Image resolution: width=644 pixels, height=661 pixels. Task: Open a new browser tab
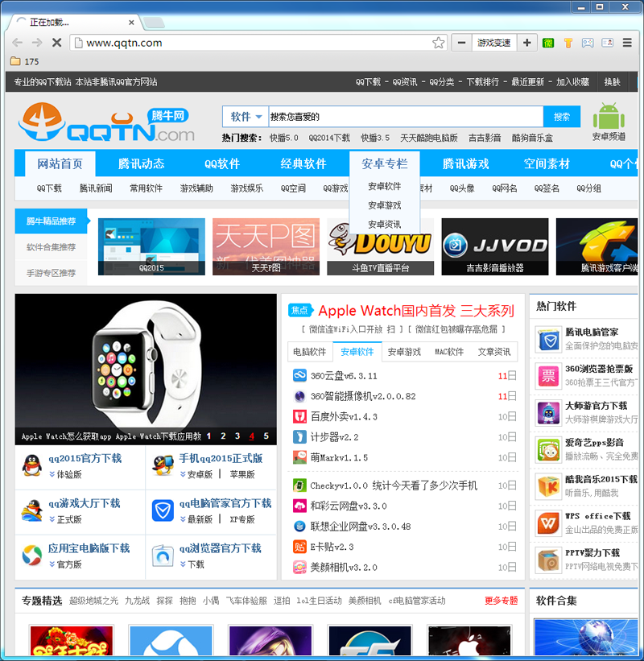pos(154,23)
